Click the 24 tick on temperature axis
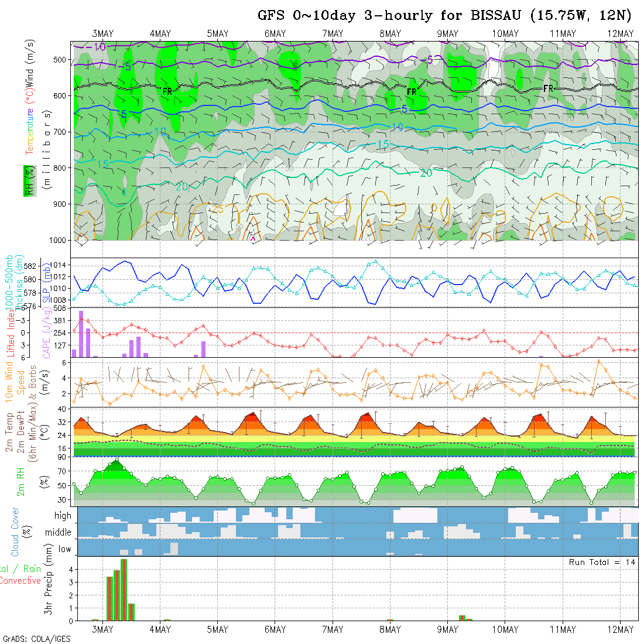Viewport: 644px width, 644px height. coord(61,436)
